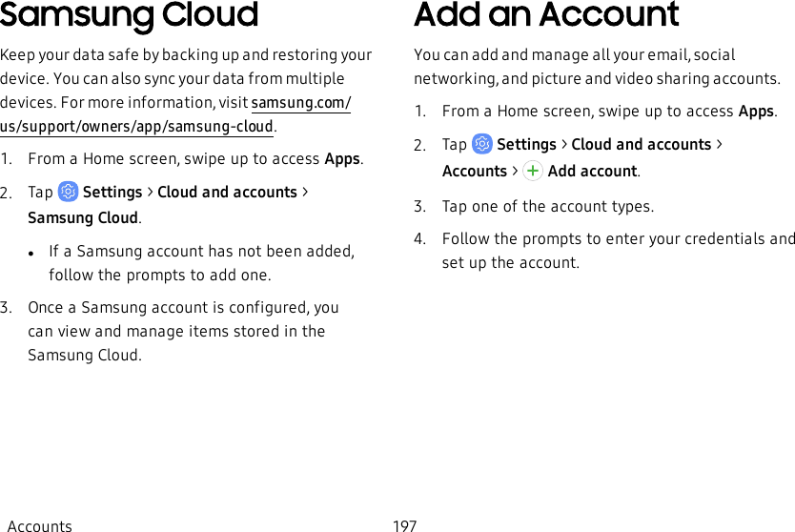Screen dimensions: 795x532
Task: Click 'Tap one of the account types.' line
Action: [x=547, y=207]
